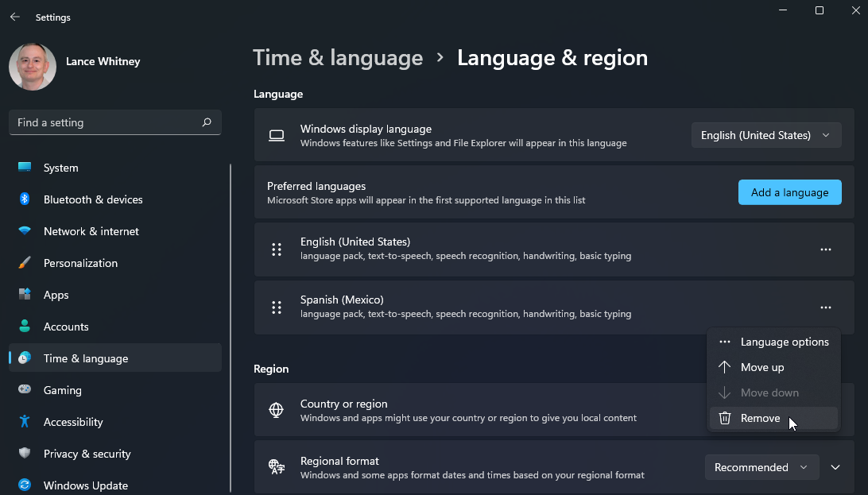The height and width of the screenshot is (495, 868).
Task: Click Lance Whitney's profile picture
Action: [33, 68]
